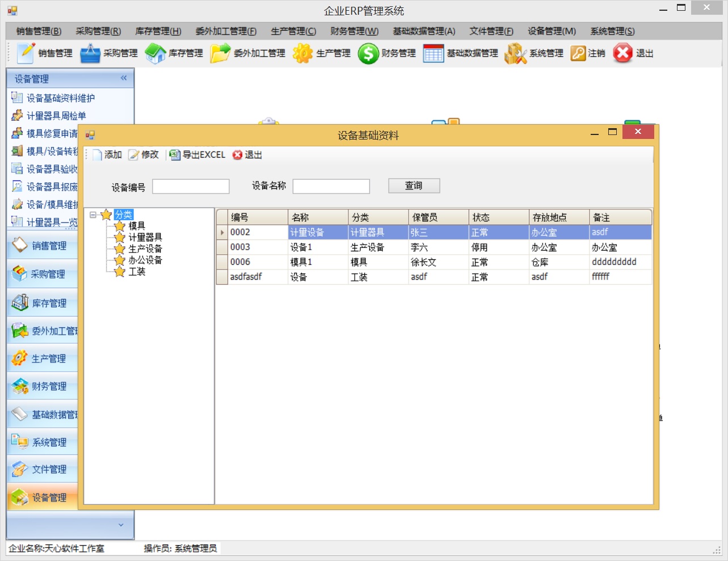Click 添加 in the dialog toolbar

tap(107, 155)
